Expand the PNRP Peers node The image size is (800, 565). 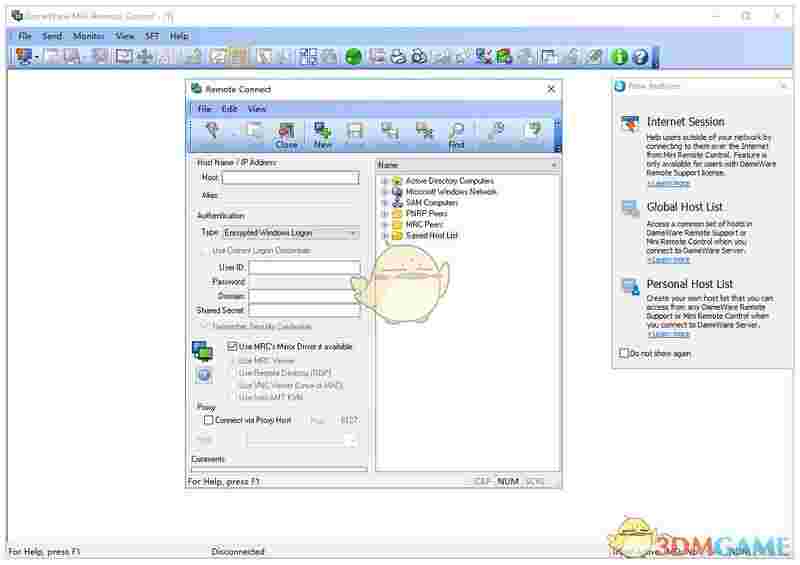pyautogui.click(x=385, y=213)
